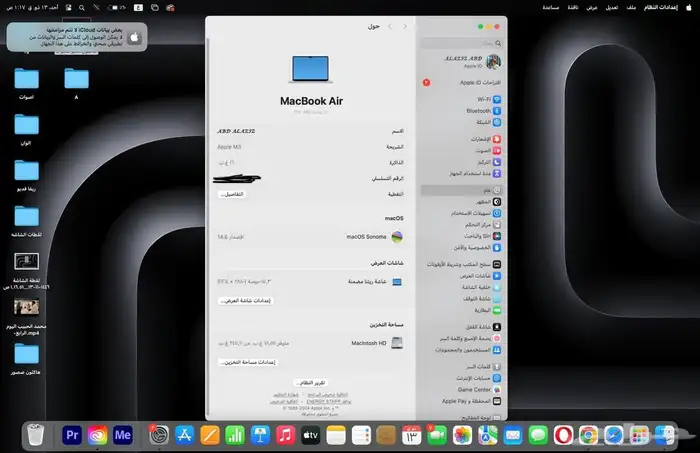Click the التفاصيل (Details) coverage button
The width and height of the screenshot is (700, 453).
(231, 194)
